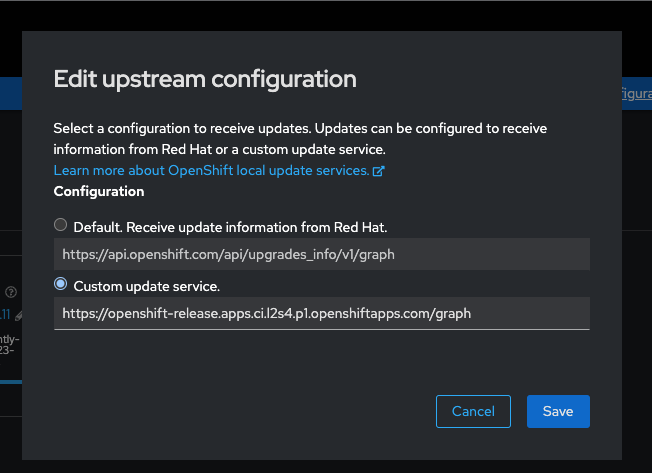Select the Custom update service radio button
Image resolution: width=652 pixels, height=473 pixels.
pyautogui.click(x=60, y=284)
